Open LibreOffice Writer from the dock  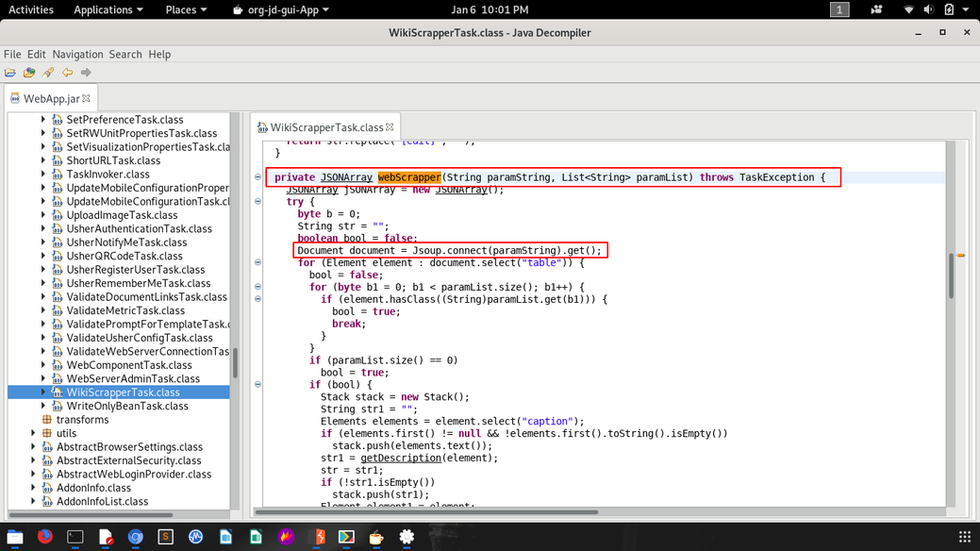[x=226, y=537]
